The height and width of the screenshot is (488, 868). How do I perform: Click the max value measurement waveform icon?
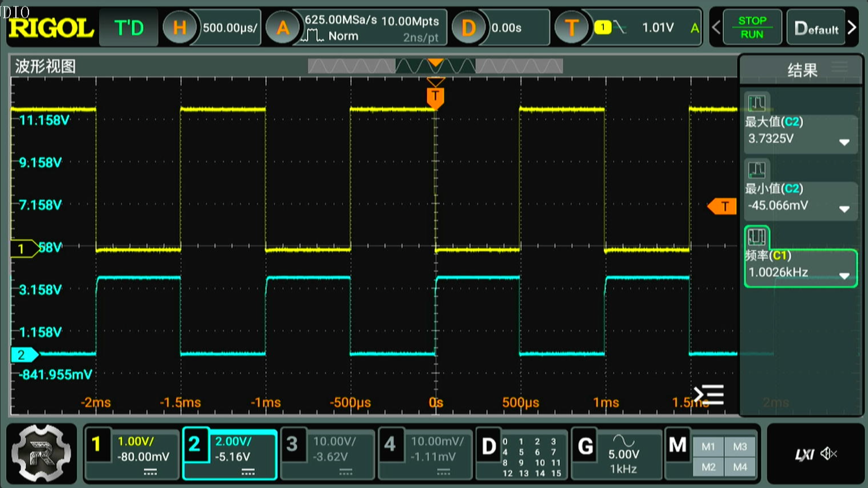pos(757,103)
